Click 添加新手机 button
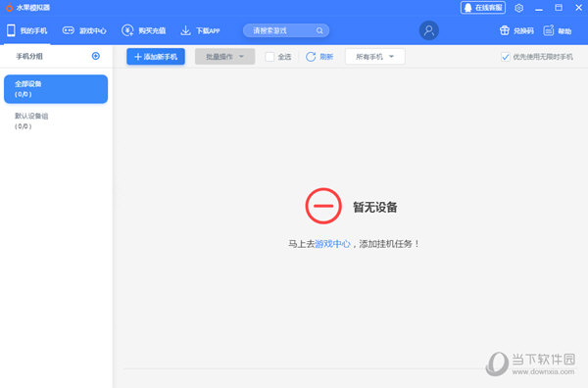588x388 pixels. (x=156, y=57)
